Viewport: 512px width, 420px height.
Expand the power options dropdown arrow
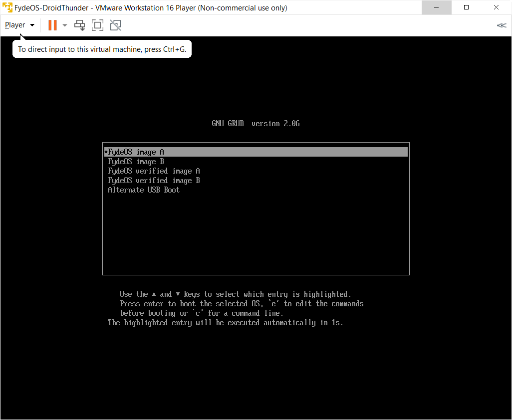click(x=65, y=25)
